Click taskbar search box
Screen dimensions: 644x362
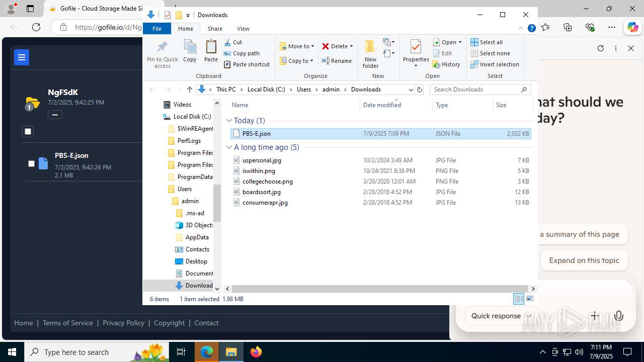(x=98, y=352)
